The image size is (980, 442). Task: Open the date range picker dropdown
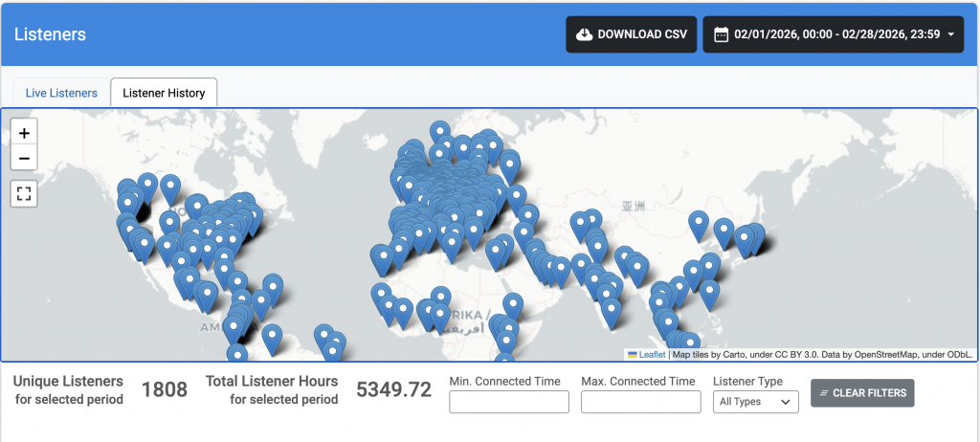click(834, 34)
